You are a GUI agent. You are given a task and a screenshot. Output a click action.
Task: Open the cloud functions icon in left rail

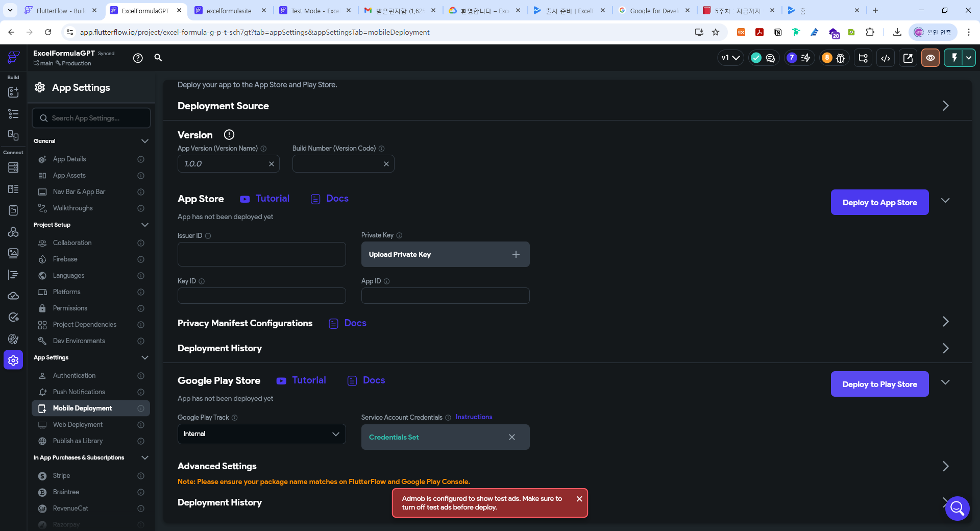[x=13, y=296]
